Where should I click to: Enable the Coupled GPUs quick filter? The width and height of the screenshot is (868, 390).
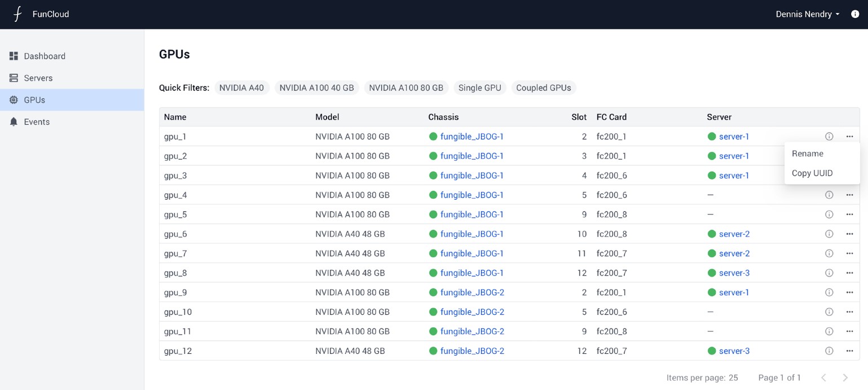(x=543, y=88)
